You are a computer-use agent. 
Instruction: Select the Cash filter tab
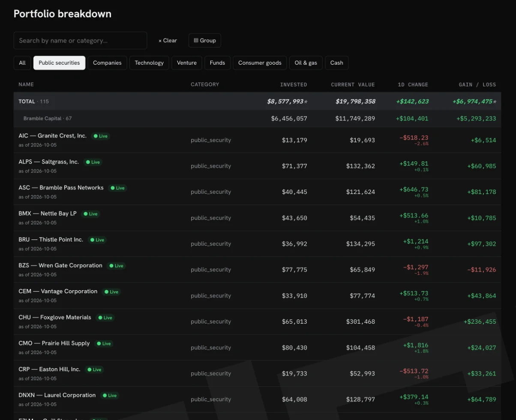(x=336, y=63)
